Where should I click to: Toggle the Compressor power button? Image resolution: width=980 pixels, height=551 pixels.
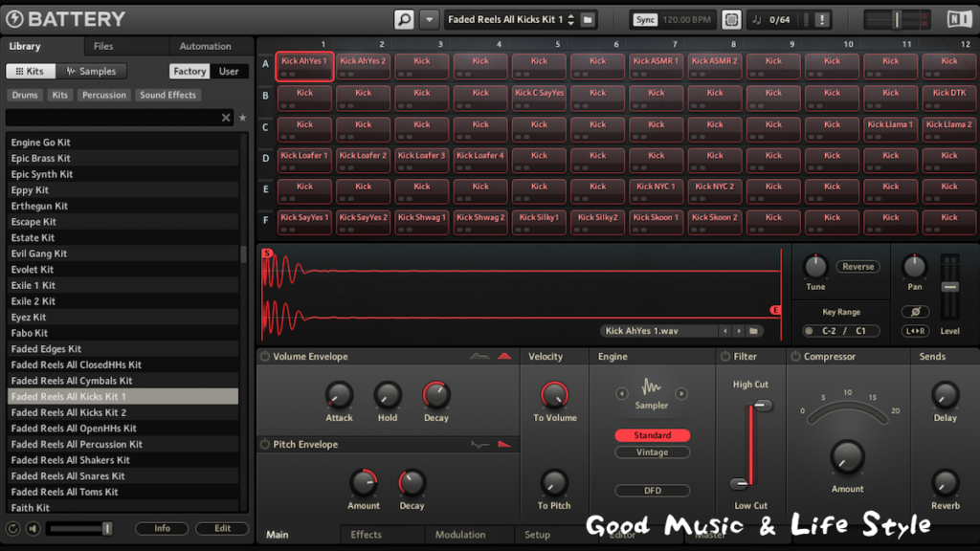click(795, 356)
